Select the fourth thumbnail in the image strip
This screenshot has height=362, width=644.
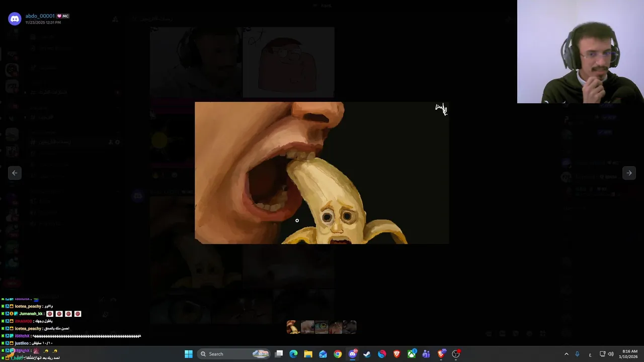pos(336,327)
